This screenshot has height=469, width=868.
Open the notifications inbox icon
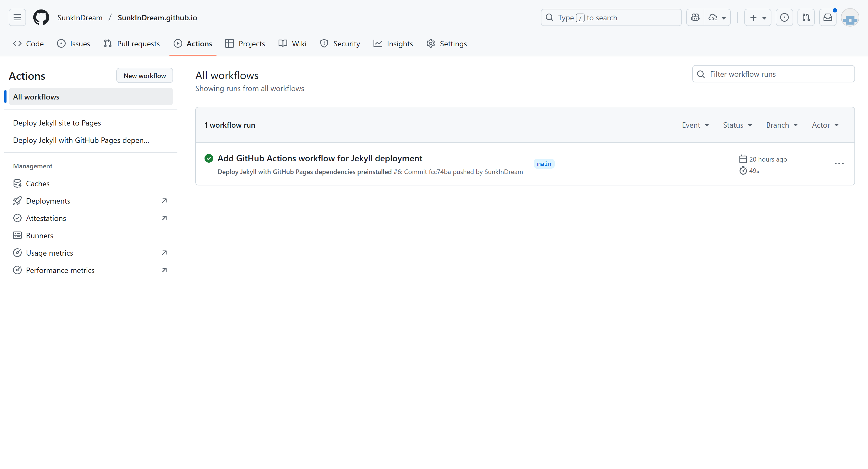[x=828, y=18]
